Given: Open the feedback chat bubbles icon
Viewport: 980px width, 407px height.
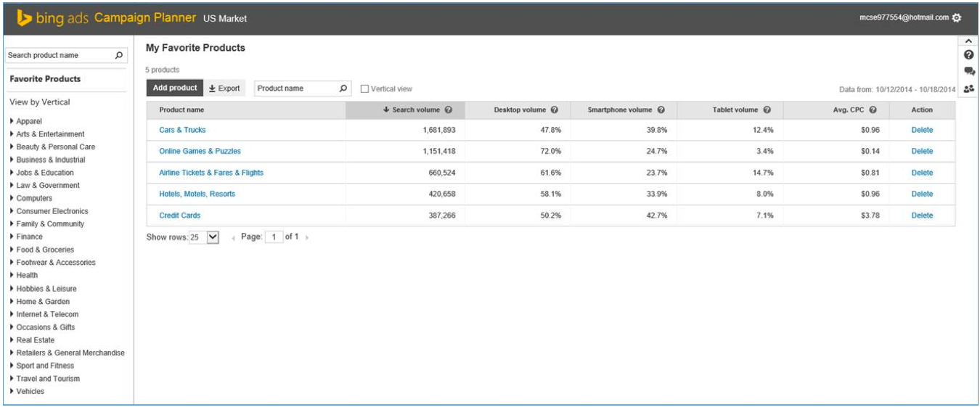Looking at the screenshot, I should point(968,71).
